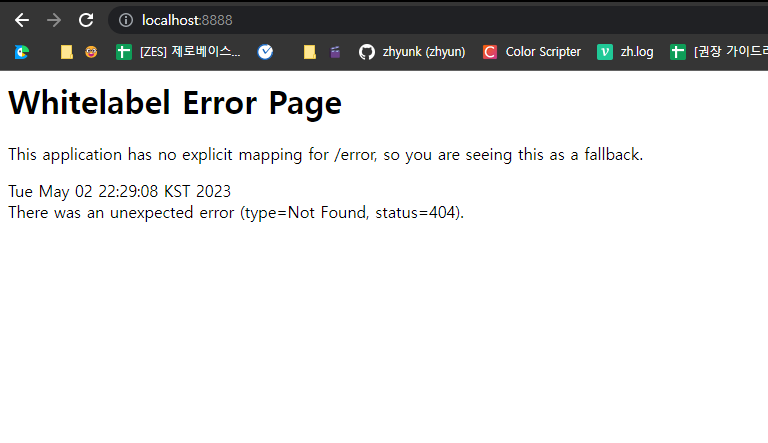The height and width of the screenshot is (443, 768).
Task: Click the forward navigation arrow
Action: [54, 20]
